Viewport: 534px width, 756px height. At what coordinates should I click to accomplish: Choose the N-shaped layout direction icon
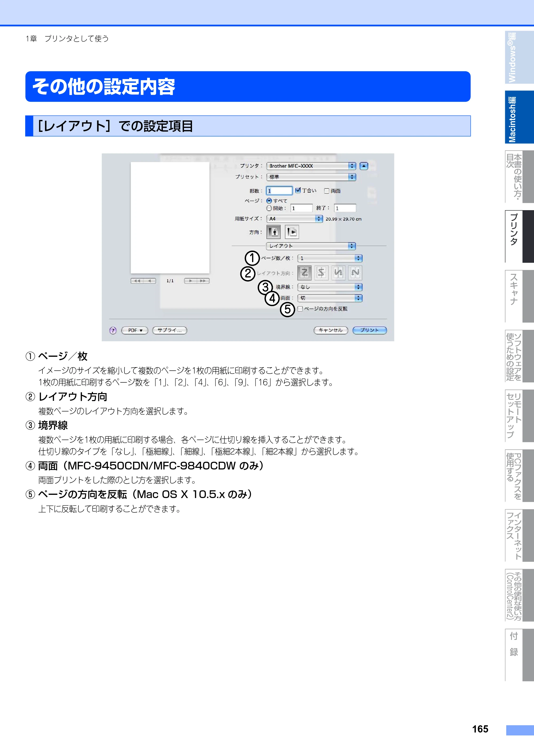point(355,273)
